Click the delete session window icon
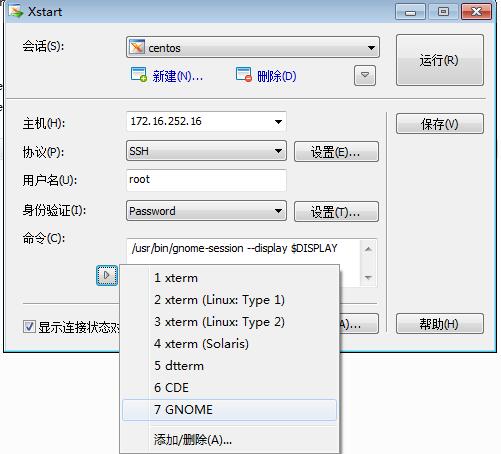This screenshot has width=501, height=454. (x=244, y=75)
